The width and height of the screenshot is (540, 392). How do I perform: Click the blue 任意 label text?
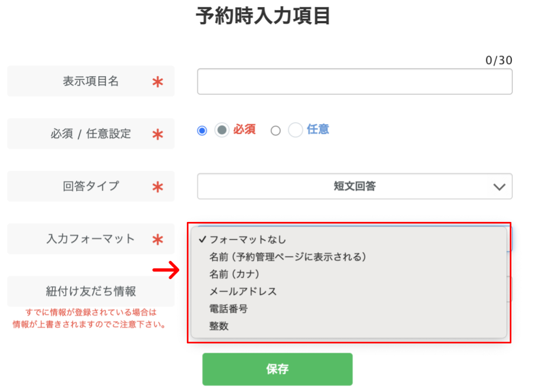318,129
